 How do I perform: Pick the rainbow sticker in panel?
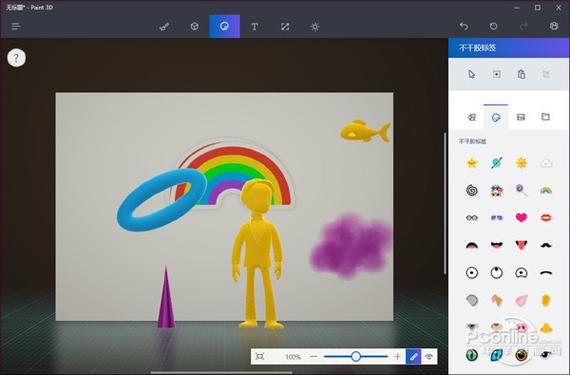pos(546,190)
